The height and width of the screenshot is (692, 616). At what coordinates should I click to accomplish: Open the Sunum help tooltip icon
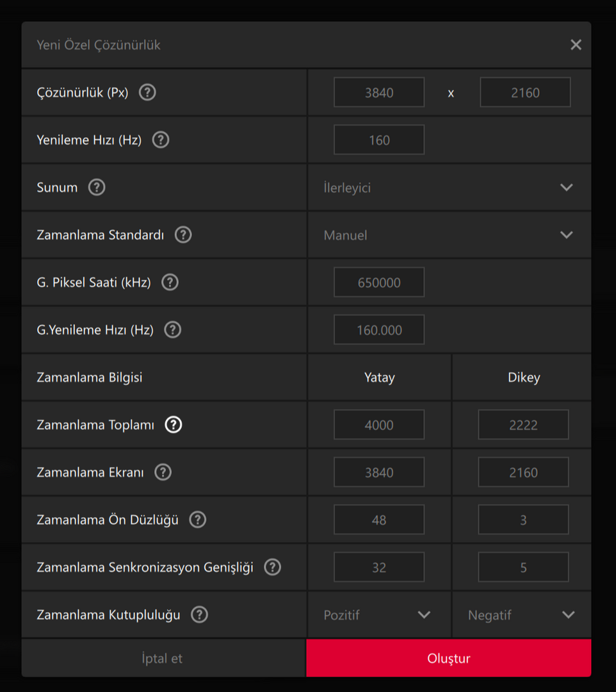tap(97, 187)
